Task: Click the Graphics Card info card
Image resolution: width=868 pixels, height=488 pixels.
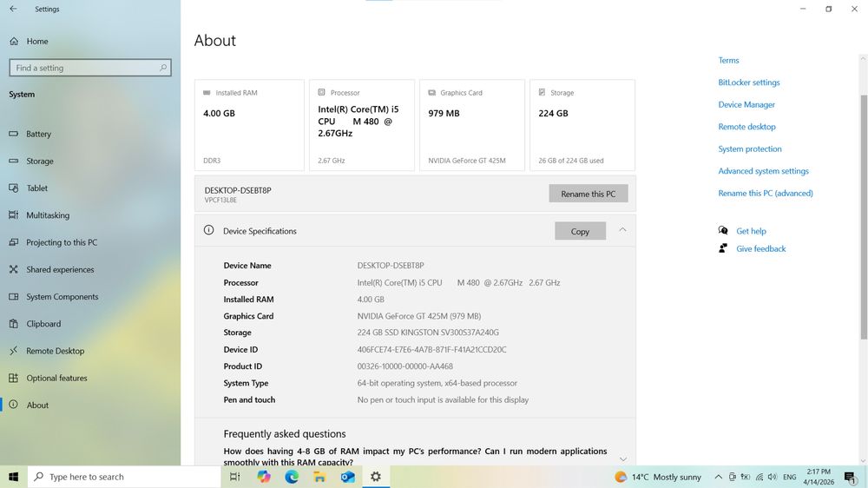Action: coord(471,125)
